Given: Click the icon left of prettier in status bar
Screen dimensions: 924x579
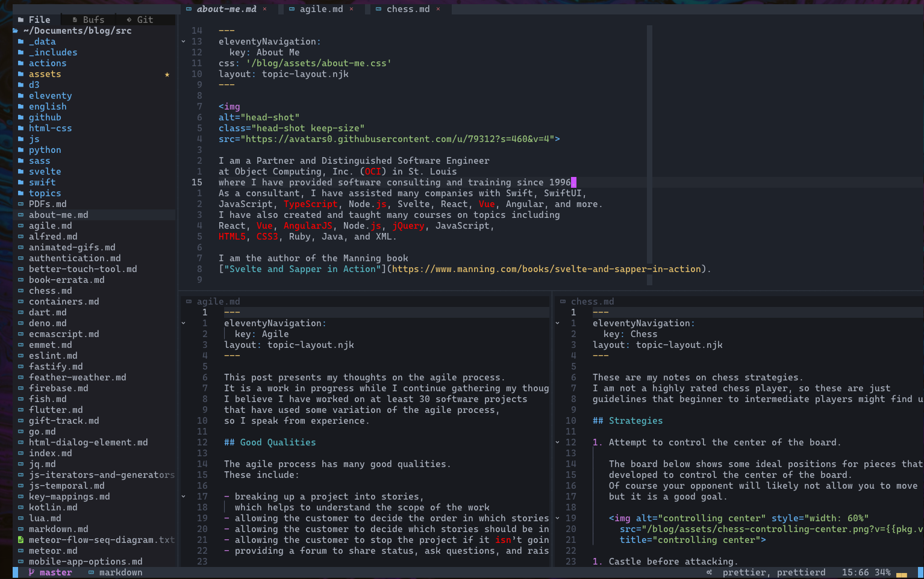Looking at the screenshot, I should click(x=709, y=572).
